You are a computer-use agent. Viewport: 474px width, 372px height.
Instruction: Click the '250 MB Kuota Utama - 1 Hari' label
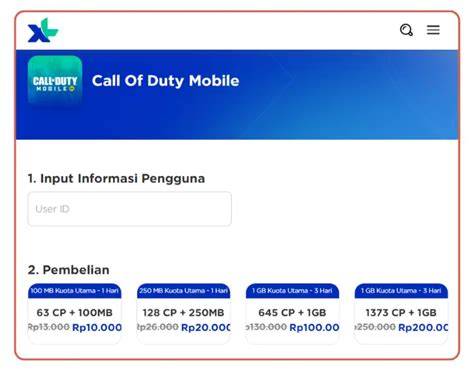click(x=184, y=291)
